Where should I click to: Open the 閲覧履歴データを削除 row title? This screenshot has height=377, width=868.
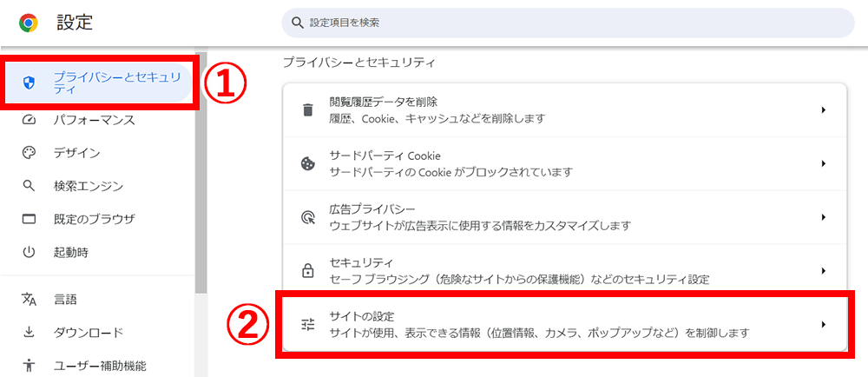pyautogui.click(x=383, y=103)
